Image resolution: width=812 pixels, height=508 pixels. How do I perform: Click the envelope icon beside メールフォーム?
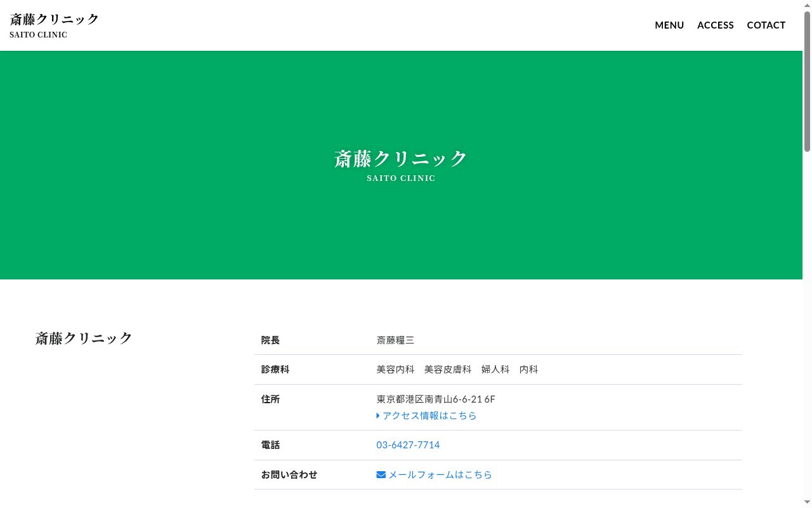point(381,474)
